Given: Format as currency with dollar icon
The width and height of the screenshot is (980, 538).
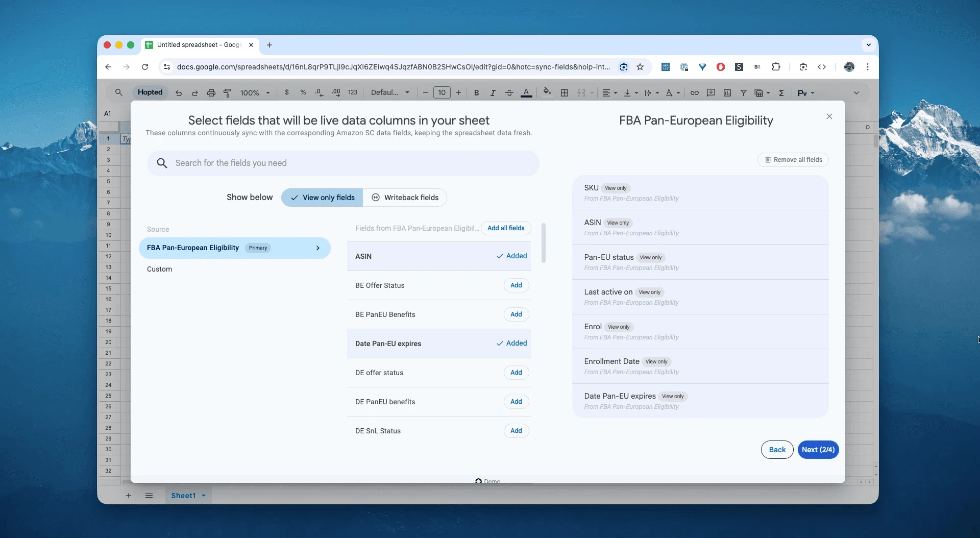Looking at the screenshot, I should [287, 92].
